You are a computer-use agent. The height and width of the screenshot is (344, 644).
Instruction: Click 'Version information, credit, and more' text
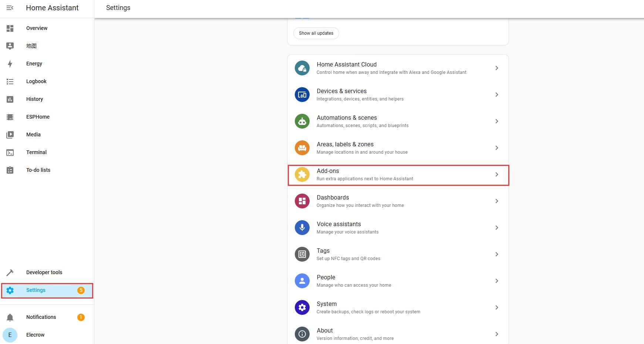[x=355, y=338]
